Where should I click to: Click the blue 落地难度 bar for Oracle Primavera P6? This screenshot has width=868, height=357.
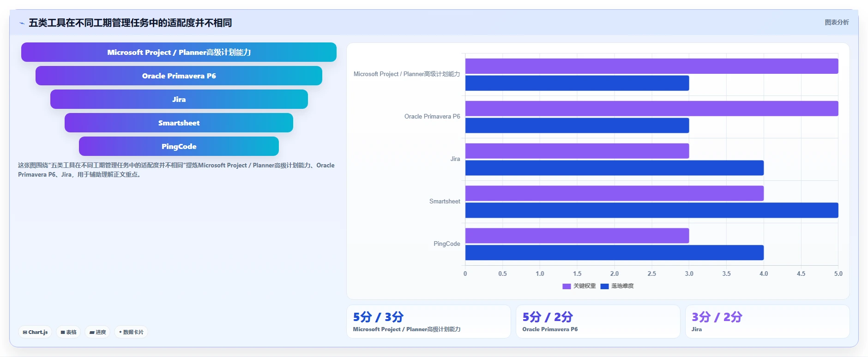[577, 125]
